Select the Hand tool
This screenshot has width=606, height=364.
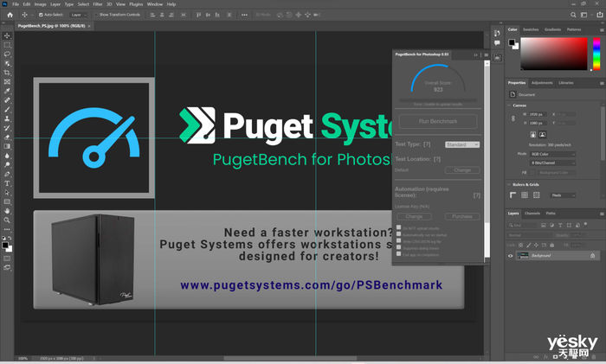(x=7, y=210)
